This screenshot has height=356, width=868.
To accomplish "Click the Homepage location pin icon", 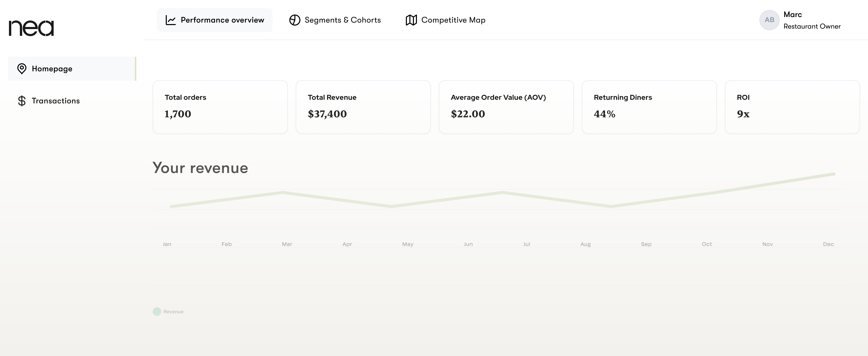I will pos(22,69).
